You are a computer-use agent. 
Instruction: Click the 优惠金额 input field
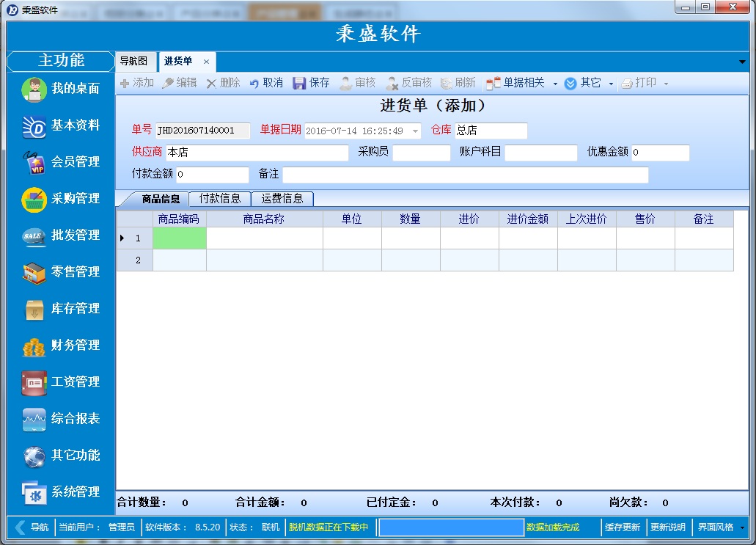click(x=660, y=153)
